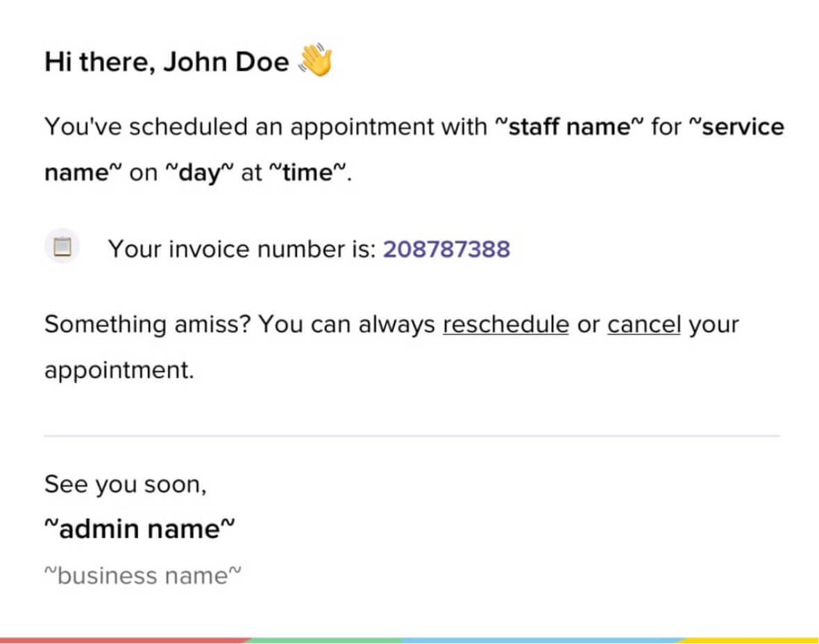This screenshot has height=644, width=819.
Task: Click the "See you soon," sign-off text
Action: click(126, 484)
